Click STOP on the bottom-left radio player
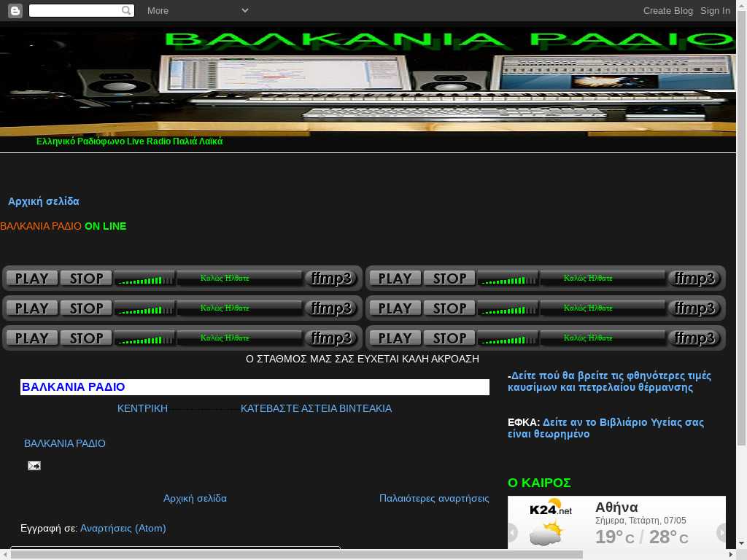The image size is (747, 560). 86,338
